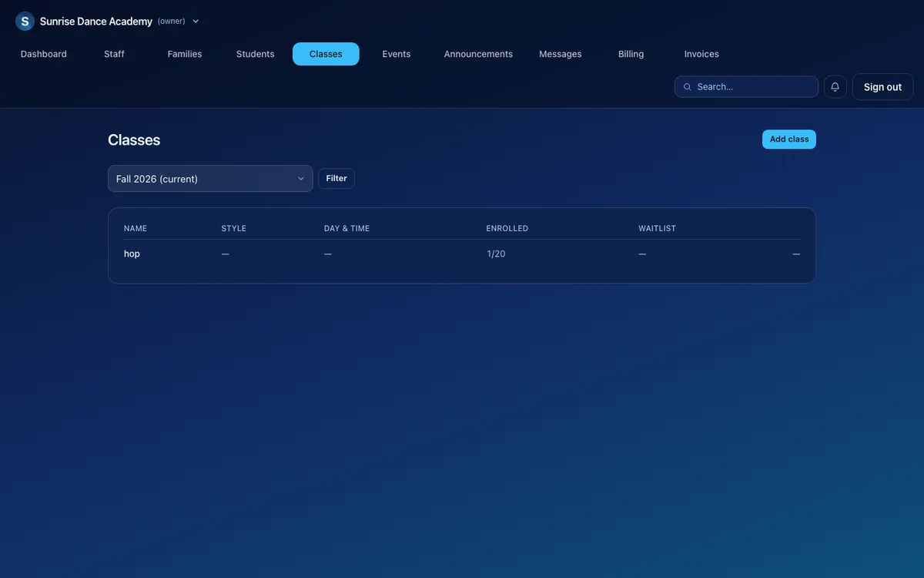Click the magnifier icon in search
Viewport: 924px width, 578px height.
tap(688, 87)
